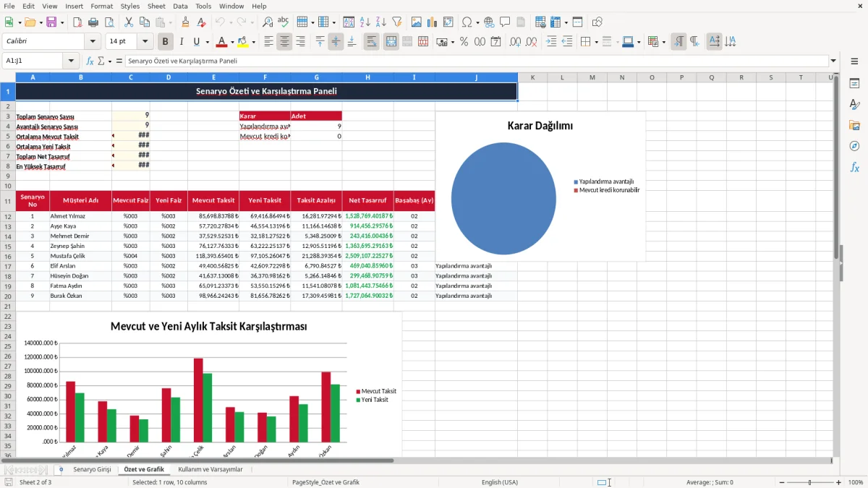Click Sort Descending icon
This screenshot has height=488, width=868.
tap(380, 22)
